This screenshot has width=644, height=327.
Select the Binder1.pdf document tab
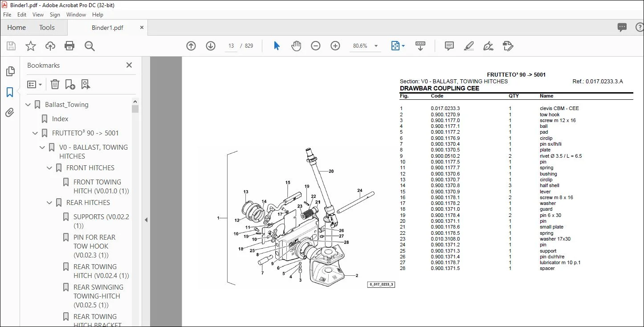107,28
